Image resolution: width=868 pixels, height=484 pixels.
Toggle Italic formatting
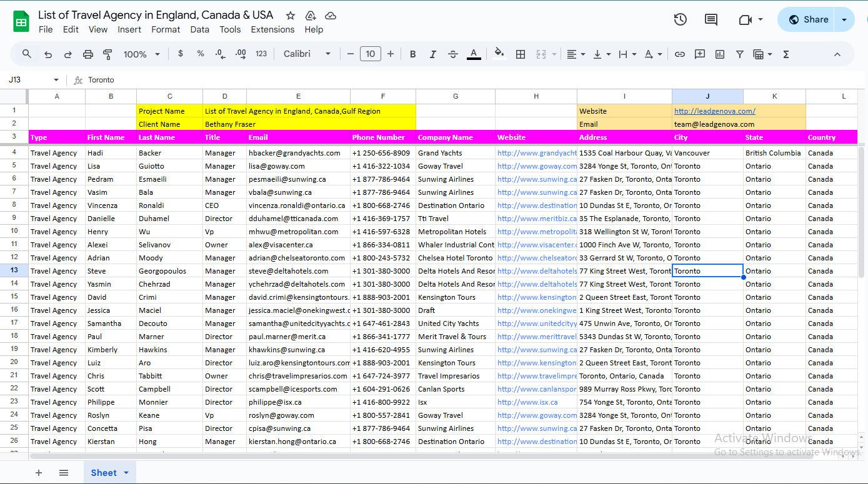click(432, 54)
